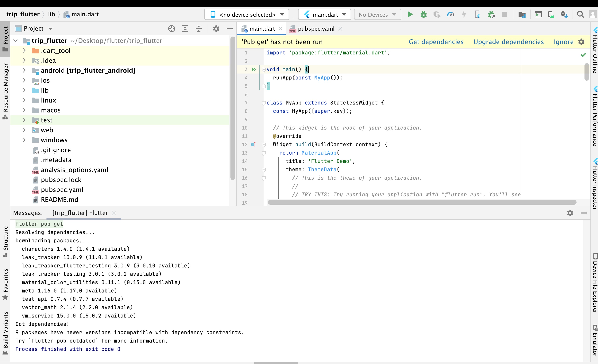The height and width of the screenshot is (364, 598).
Task: Hide the Project tool window
Action: 230,29
